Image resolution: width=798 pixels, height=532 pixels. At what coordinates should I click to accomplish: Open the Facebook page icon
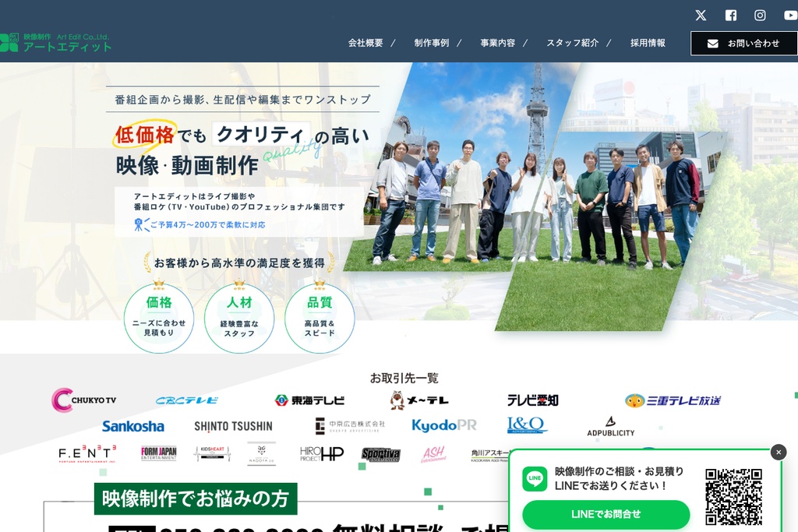point(730,16)
